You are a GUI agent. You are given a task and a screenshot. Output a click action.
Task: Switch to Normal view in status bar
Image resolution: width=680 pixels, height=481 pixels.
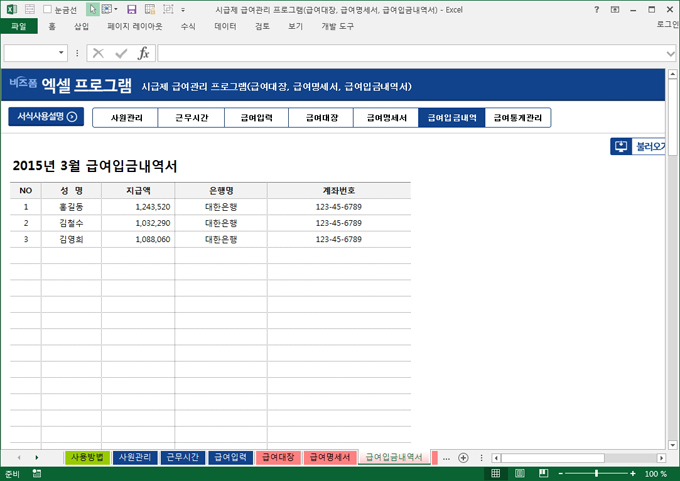[x=497, y=473]
